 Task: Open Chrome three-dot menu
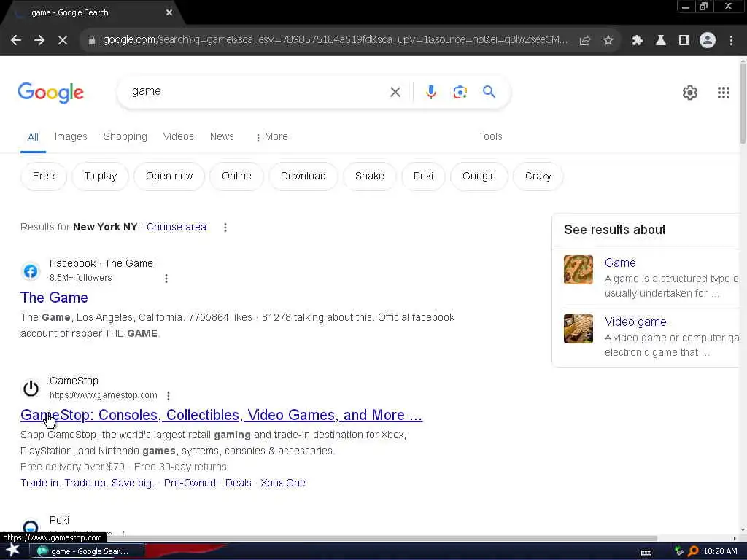[731, 41]
